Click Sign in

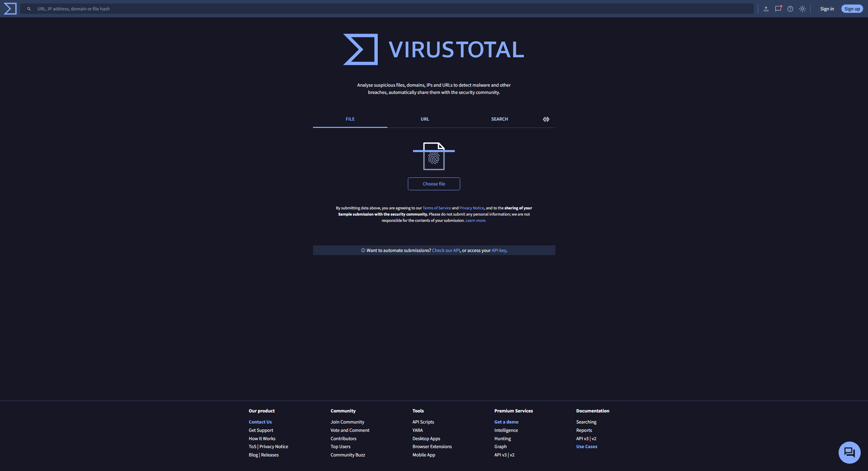[x=827, y=9]
